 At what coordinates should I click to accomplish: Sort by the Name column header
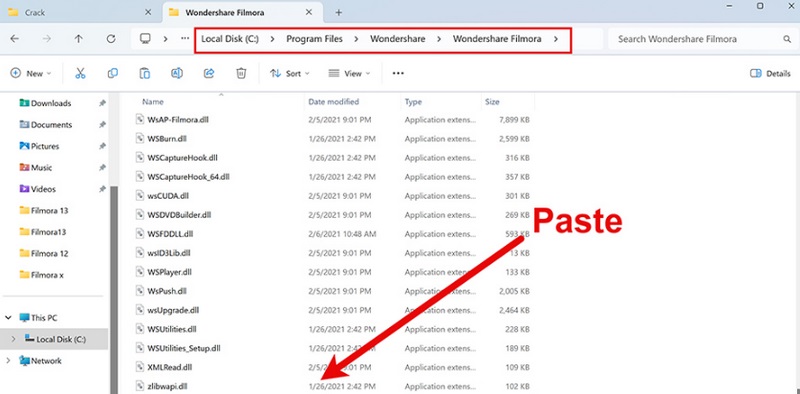153,102
